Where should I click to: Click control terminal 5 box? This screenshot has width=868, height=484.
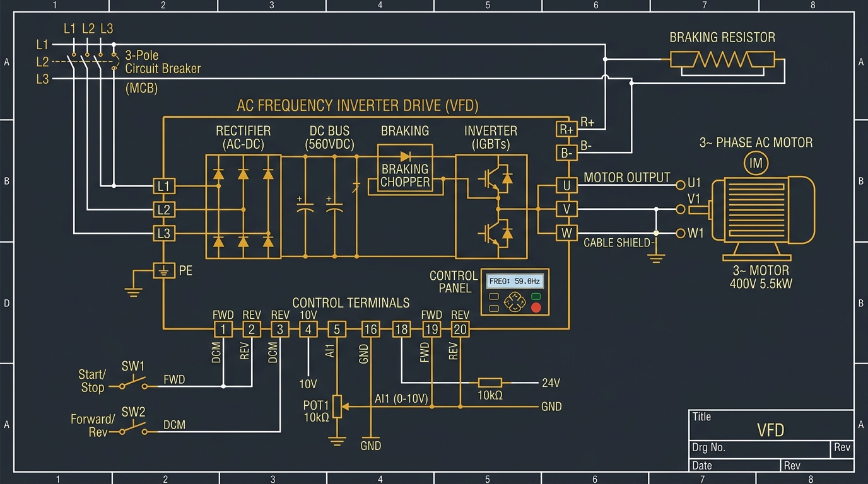coord(337,329)
